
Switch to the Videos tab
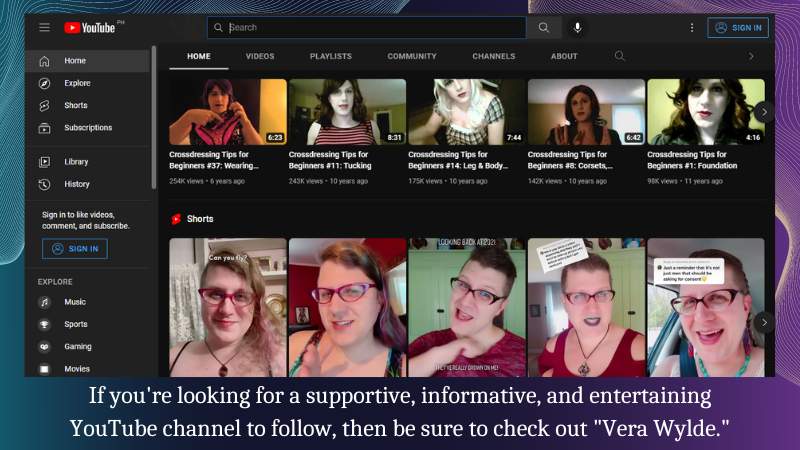tap(260, 56)
